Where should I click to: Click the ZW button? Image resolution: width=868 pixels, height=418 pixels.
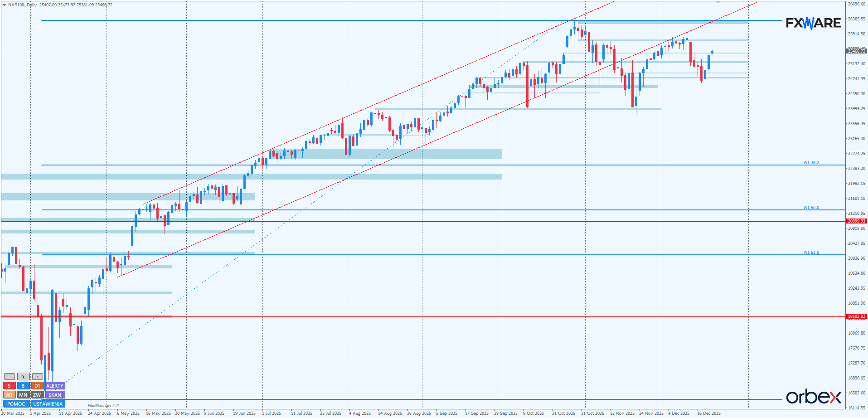(x=37, y=395)
